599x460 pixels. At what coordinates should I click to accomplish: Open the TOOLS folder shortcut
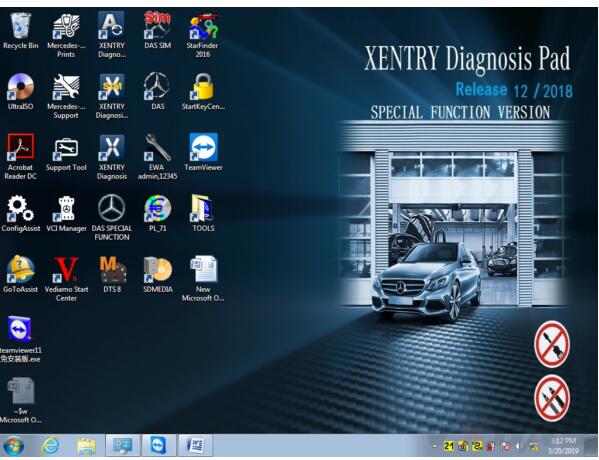[203, 213]
